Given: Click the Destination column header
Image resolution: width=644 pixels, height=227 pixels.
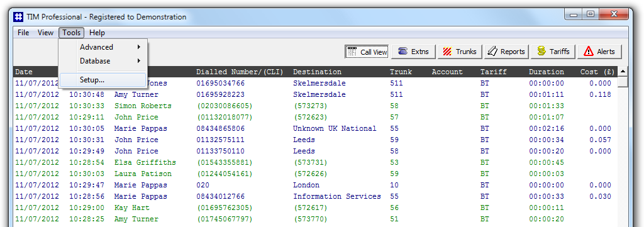Looking at the screenshot, I should (x=317, y=72).
